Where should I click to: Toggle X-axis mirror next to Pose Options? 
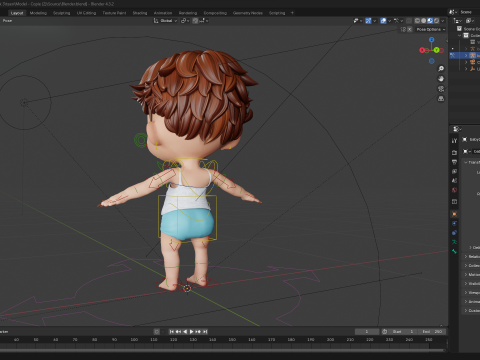410,29
